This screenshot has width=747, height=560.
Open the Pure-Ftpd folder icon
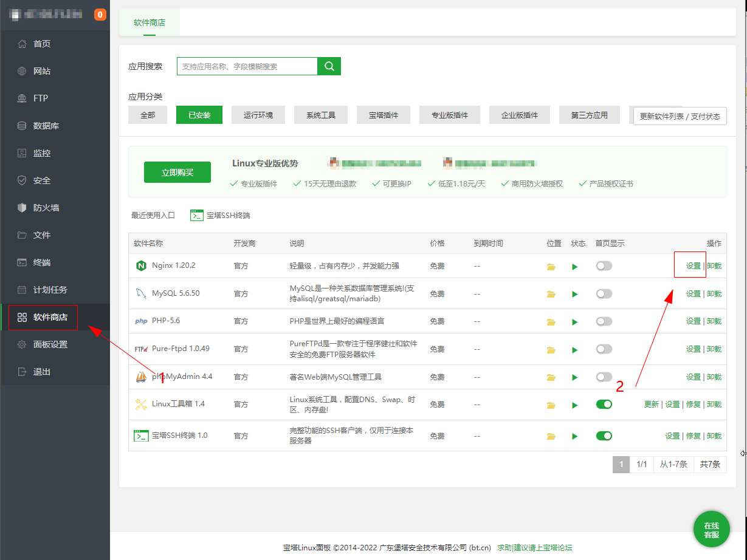point(551,349)
